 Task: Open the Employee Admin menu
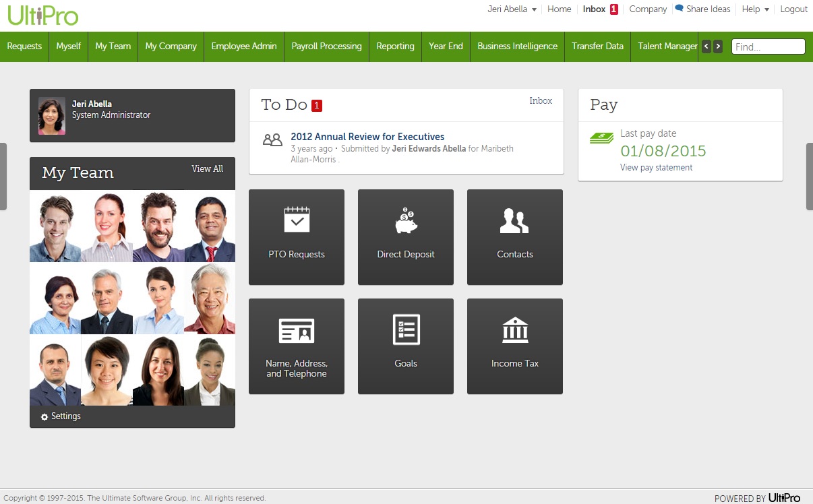click(243, 46)
